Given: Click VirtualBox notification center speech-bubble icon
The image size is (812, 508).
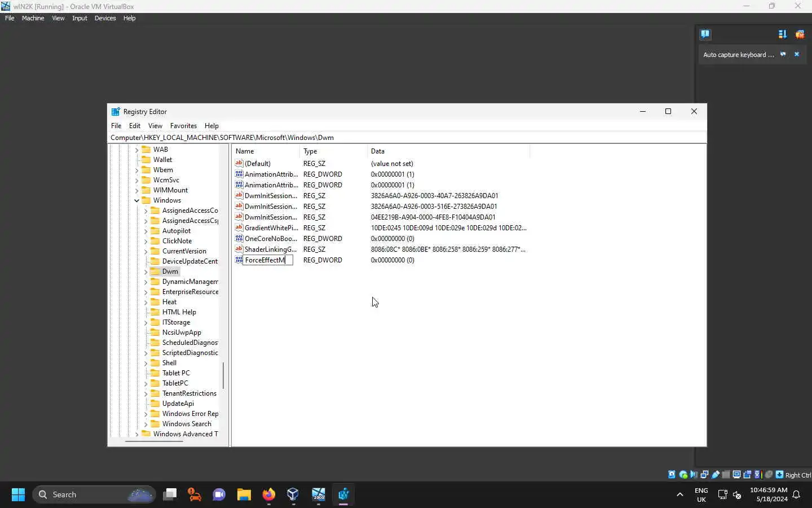Looking at the screenshot, I should (x=705, y=34).
